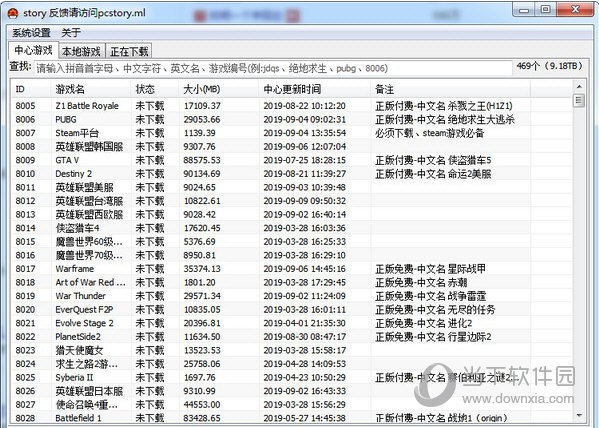599x428 pixels.
Task: Sort by the 备注 column header
Action: click(450, 89)
